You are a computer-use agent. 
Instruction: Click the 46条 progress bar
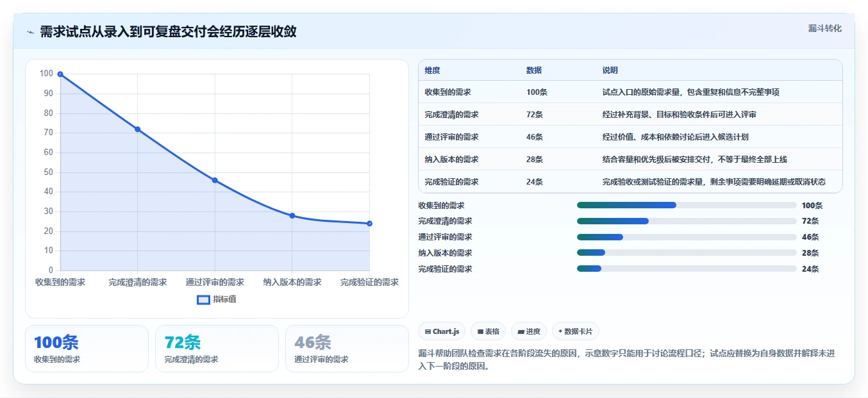point(687,237)
